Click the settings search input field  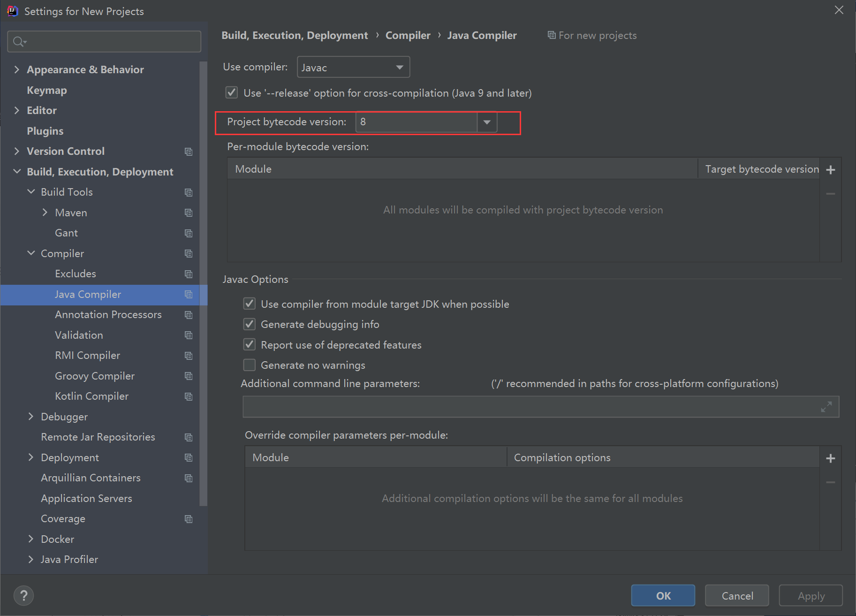(104, 42)
